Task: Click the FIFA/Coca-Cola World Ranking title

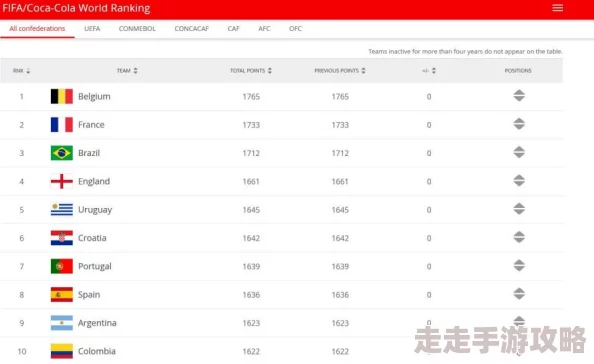Action: (76, 8)
